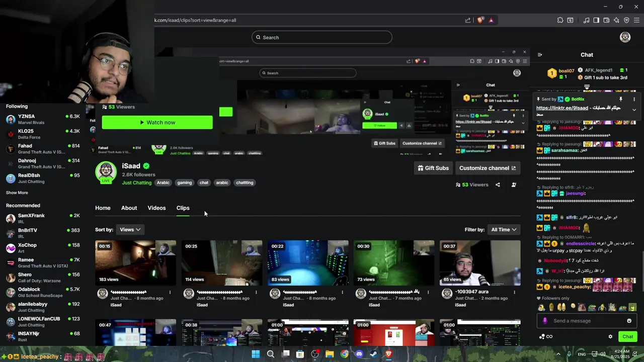The image size is (644, 362).
Task: Click the iSaad channel avatar
Action: [106, 172]
